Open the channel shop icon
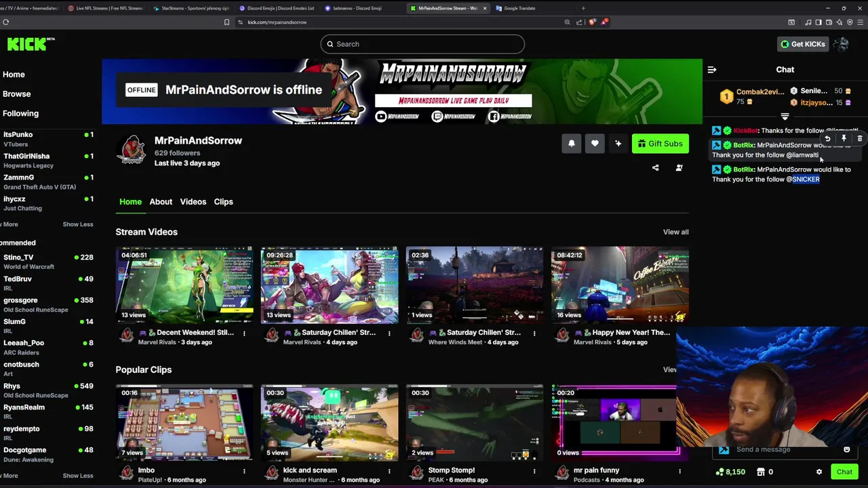The height and width of the screenshot is (488, 868). point(761,472)
